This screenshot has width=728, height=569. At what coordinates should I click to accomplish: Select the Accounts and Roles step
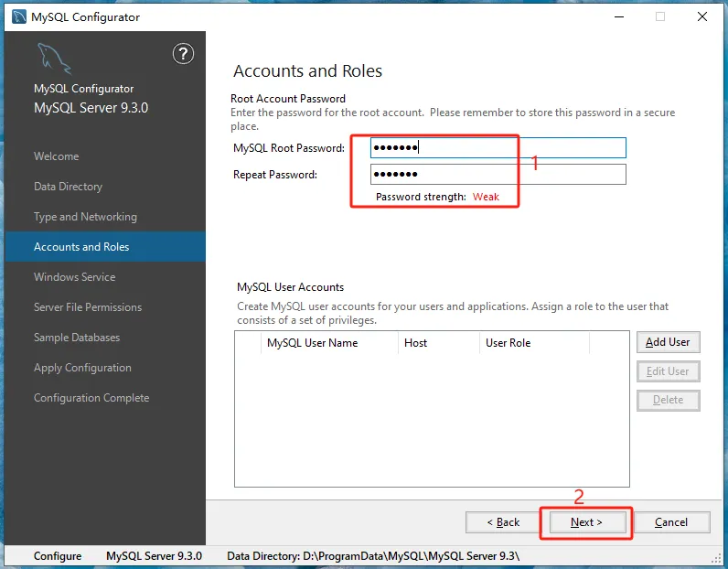(x=105, y=247)
